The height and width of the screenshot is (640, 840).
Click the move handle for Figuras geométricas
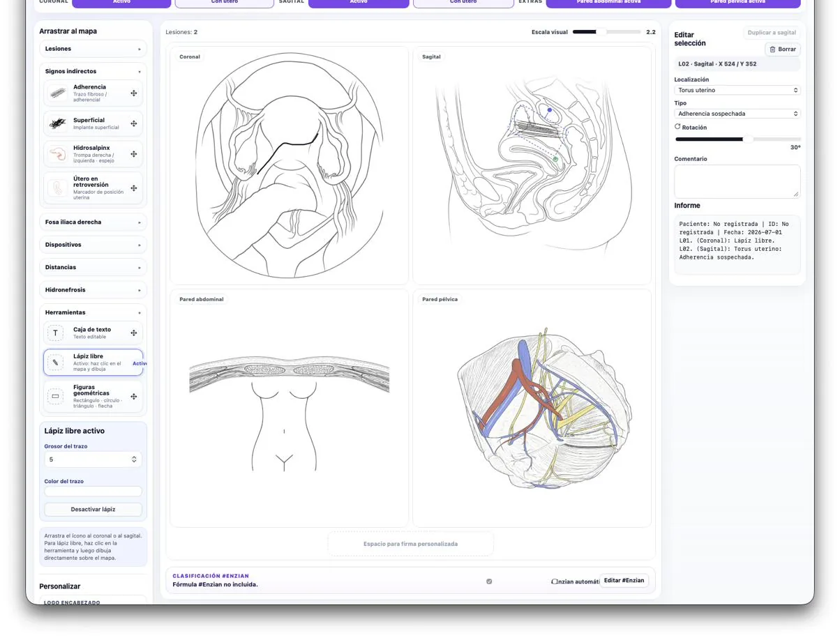(x=133, y=396)
